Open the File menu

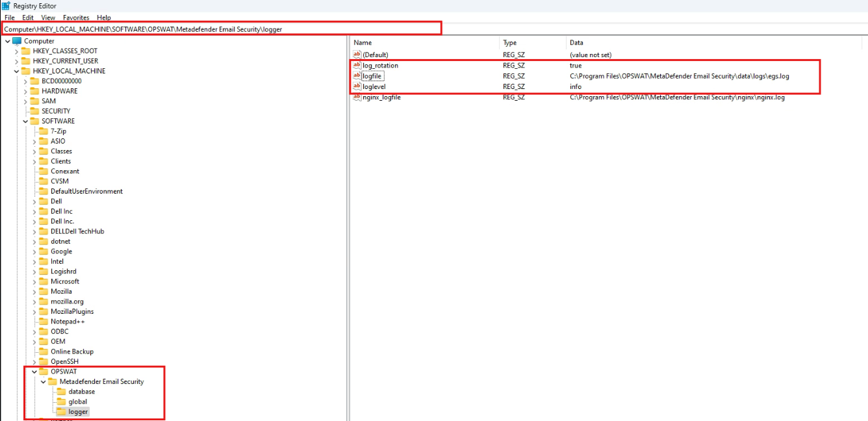(9, 18)
